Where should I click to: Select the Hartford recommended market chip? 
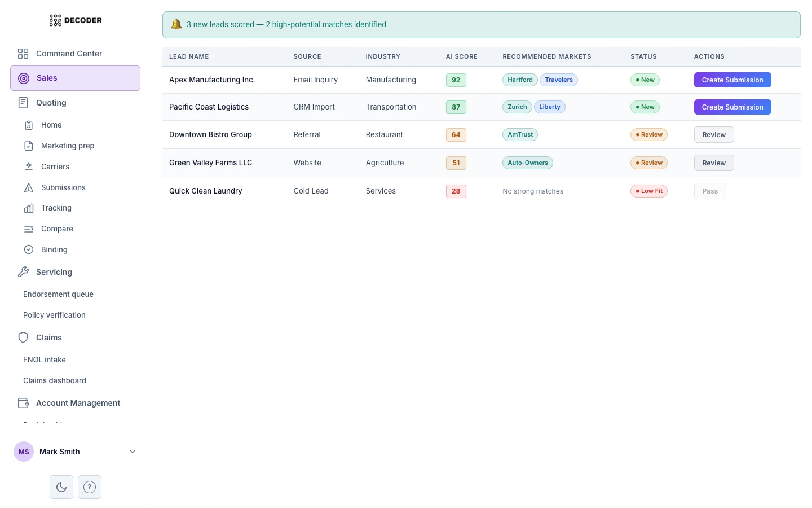[x=519, y=80]
